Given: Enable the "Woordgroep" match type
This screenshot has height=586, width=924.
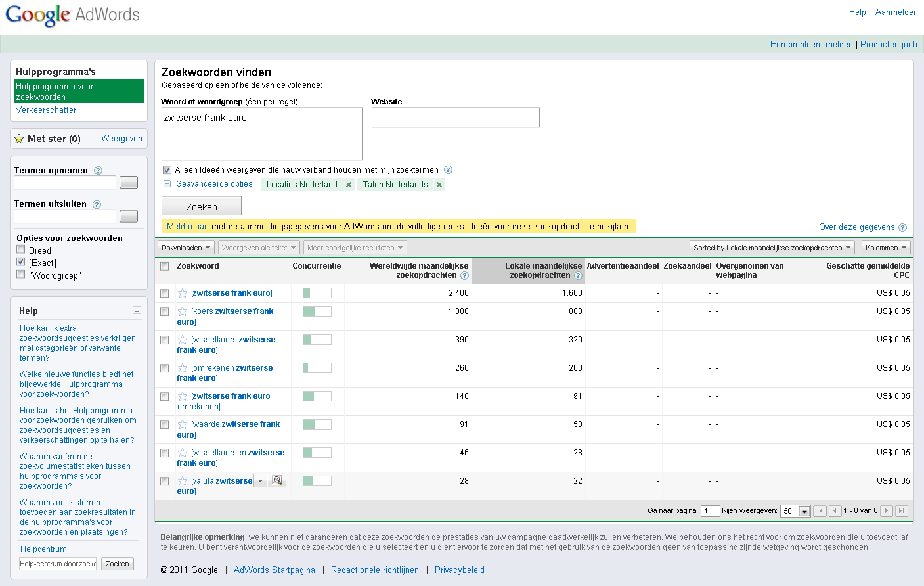Looking at the screenshot, I should [21, 275].
